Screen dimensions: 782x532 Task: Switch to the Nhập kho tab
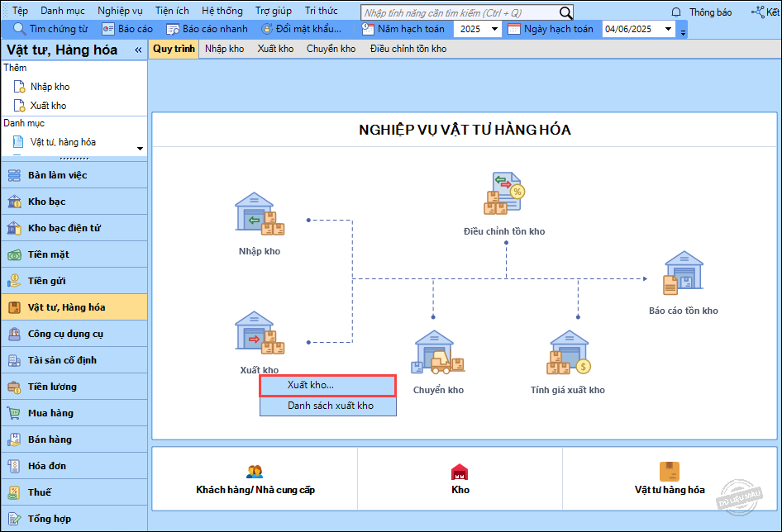coord(224,49)
